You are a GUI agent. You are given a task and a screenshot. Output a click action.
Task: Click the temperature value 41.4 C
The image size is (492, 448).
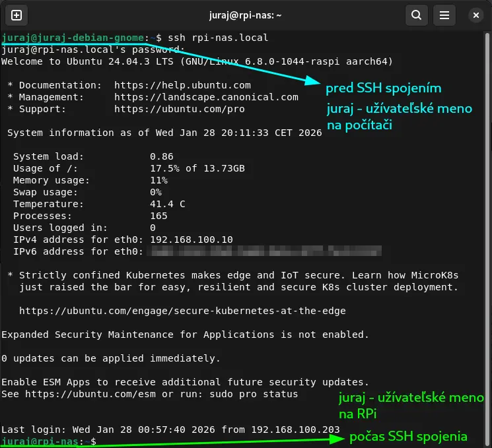point(168,204)
